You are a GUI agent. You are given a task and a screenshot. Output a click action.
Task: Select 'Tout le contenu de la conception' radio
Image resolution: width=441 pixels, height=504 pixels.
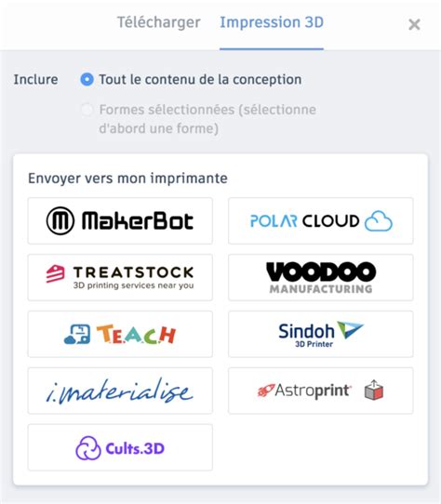tap(87, 79)
